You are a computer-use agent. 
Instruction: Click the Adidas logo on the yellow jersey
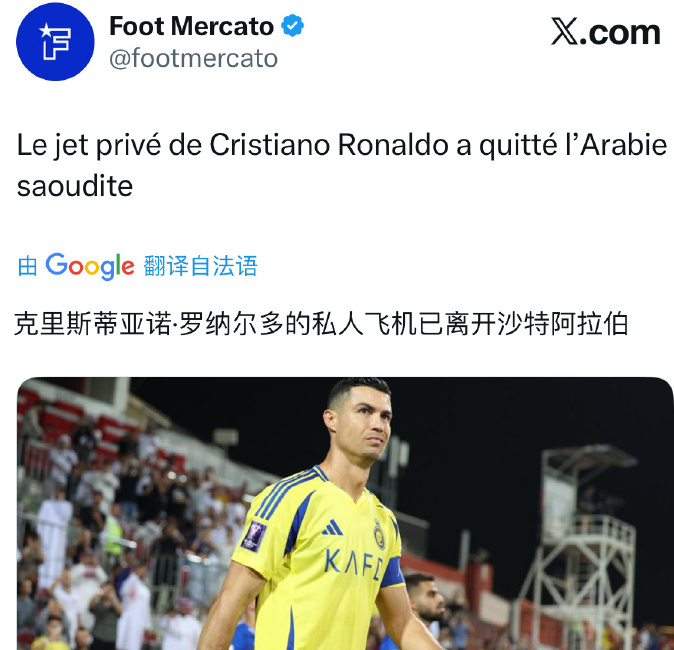pyautogui.click(x=333, y=527)
